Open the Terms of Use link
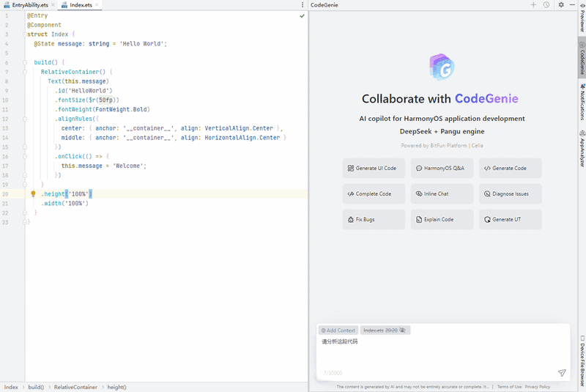The width and height of the screenshot is (586, 392). (508, 387)
